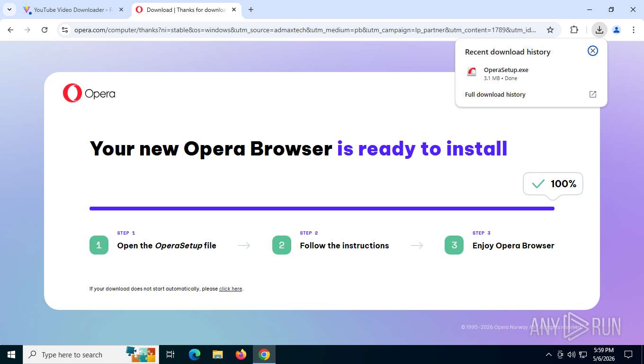Screen dimensions: 644x364
Task: Reload the current page
Action: click(x=45, y=30)
